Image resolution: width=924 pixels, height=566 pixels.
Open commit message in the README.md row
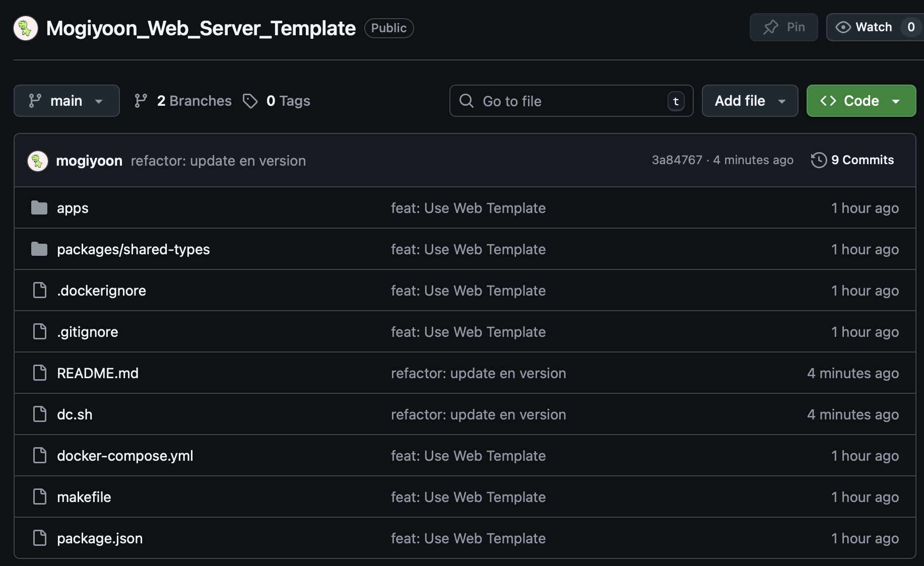(479, 373)
